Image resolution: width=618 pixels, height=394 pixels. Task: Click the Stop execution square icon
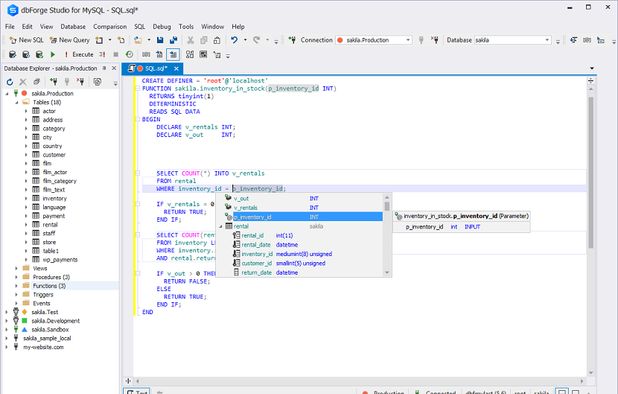point(115,54)
